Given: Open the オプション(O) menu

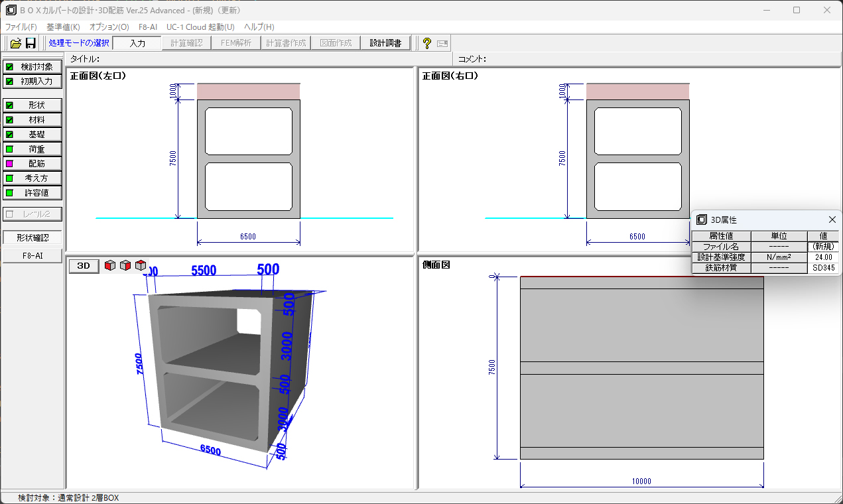Looking at the screenshot, I should click(x=109, y=27).
